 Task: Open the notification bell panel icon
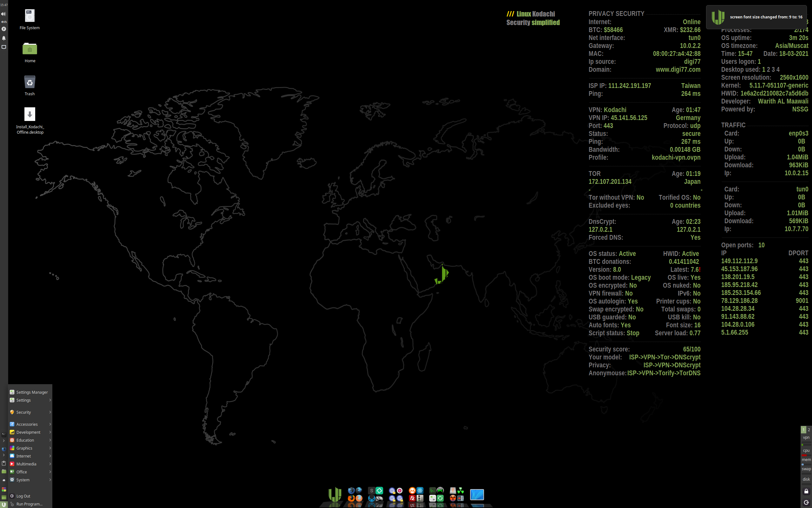[x=4, y=38]
